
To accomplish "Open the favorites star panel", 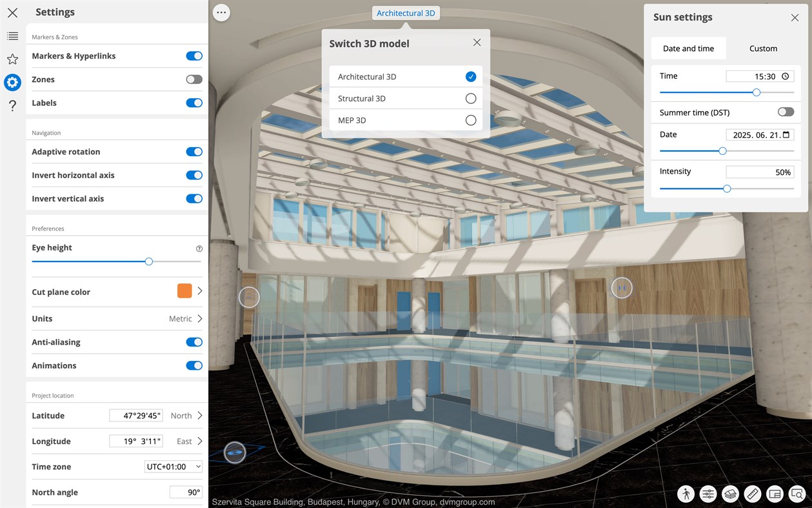I will (12, 59).
